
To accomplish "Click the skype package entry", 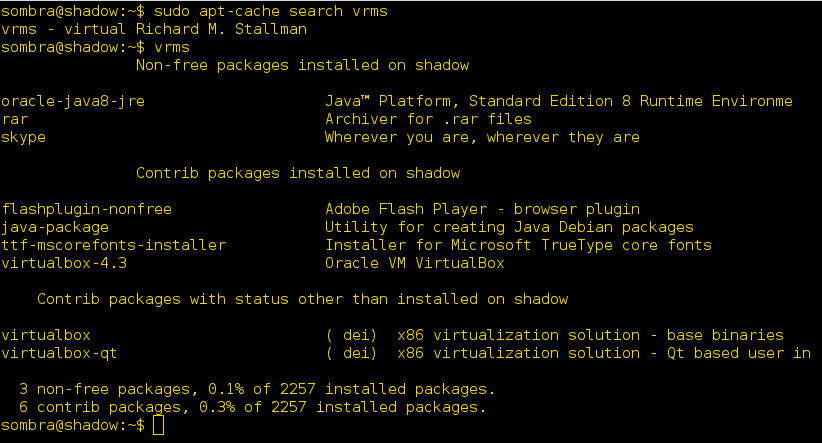I will tap(24, 137).
